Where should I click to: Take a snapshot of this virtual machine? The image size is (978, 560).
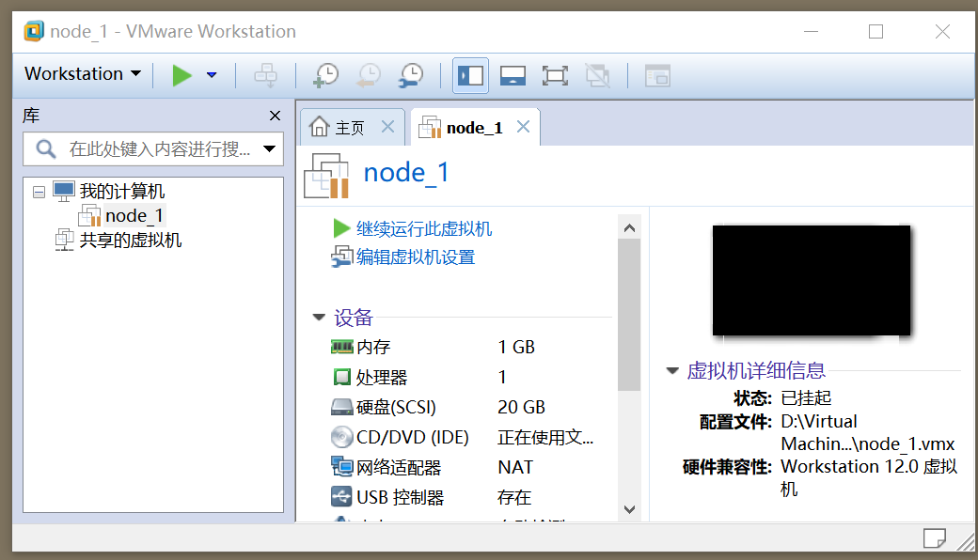tap(325, 75)
